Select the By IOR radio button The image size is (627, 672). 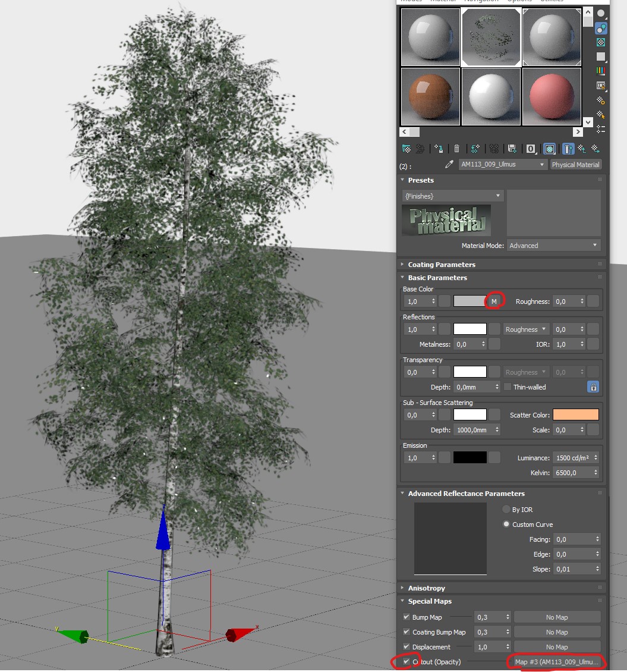tap(506, 509)
